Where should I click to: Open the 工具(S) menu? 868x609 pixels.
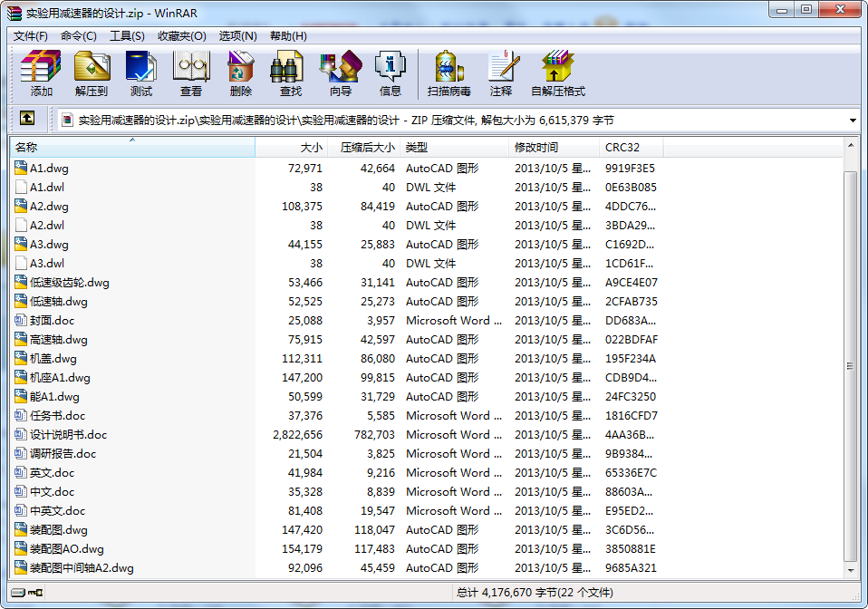click(x=127, y=35)
